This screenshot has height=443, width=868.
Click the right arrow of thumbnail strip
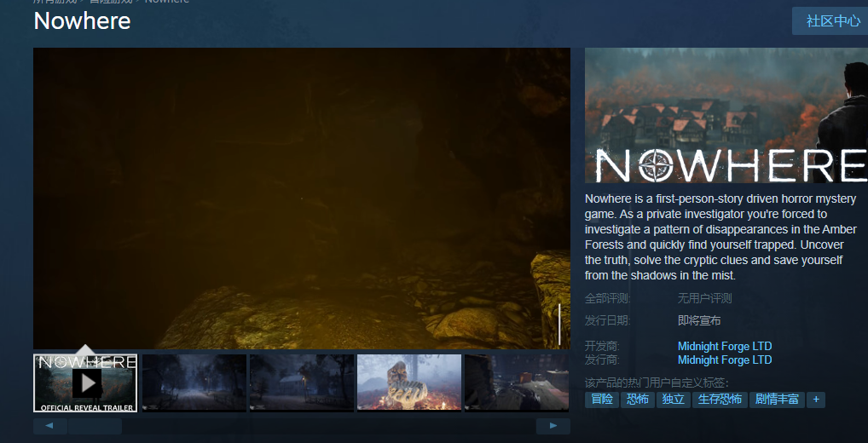click(553, 426)
